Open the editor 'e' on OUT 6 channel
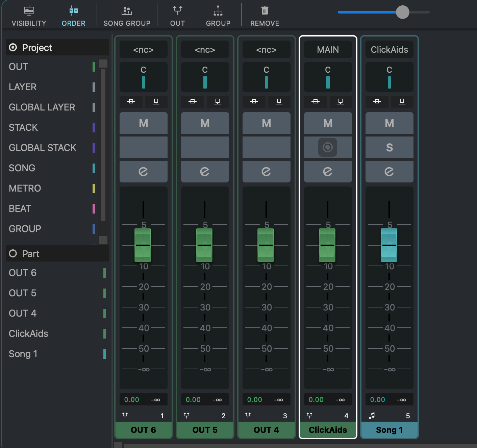This screenshot has height=448, width=477. 143,172
